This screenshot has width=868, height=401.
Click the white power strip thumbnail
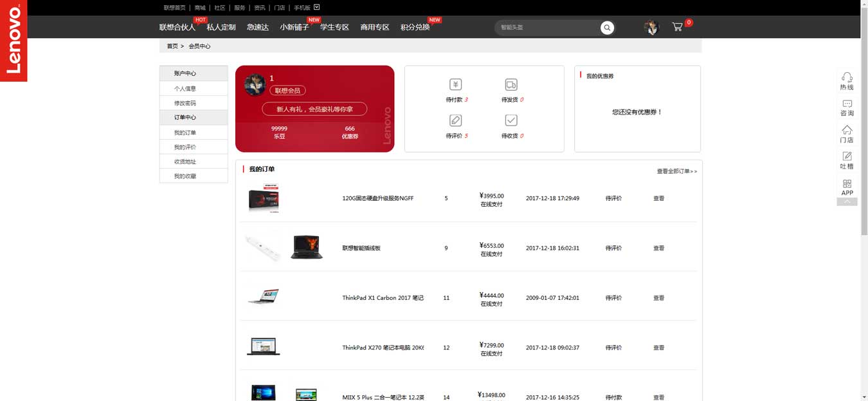(x=264, y=247)
